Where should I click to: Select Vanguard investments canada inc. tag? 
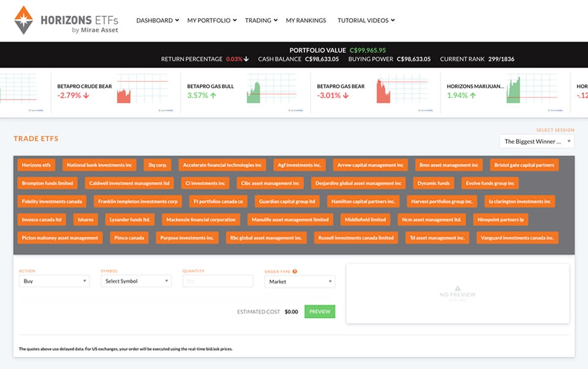click(x=518, y=238)
